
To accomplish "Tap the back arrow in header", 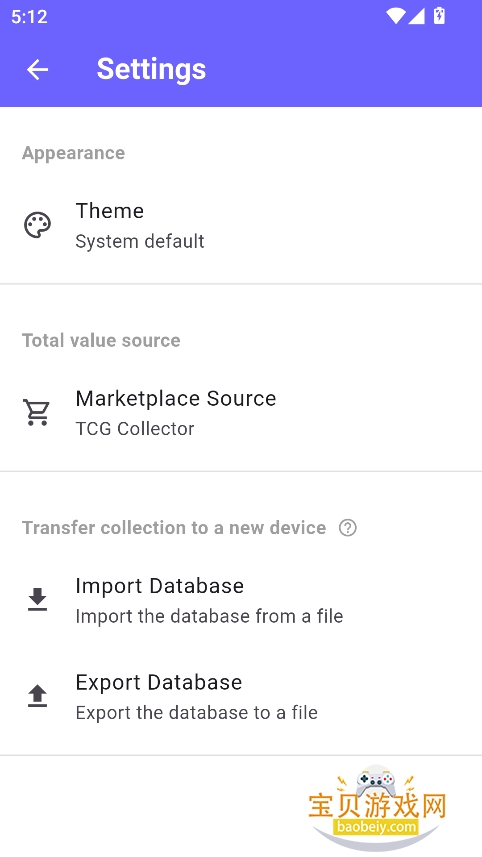I will [37, 69].
